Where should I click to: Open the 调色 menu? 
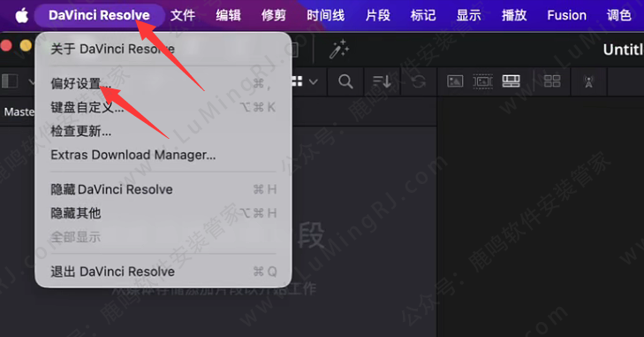(x=619, y=16)
